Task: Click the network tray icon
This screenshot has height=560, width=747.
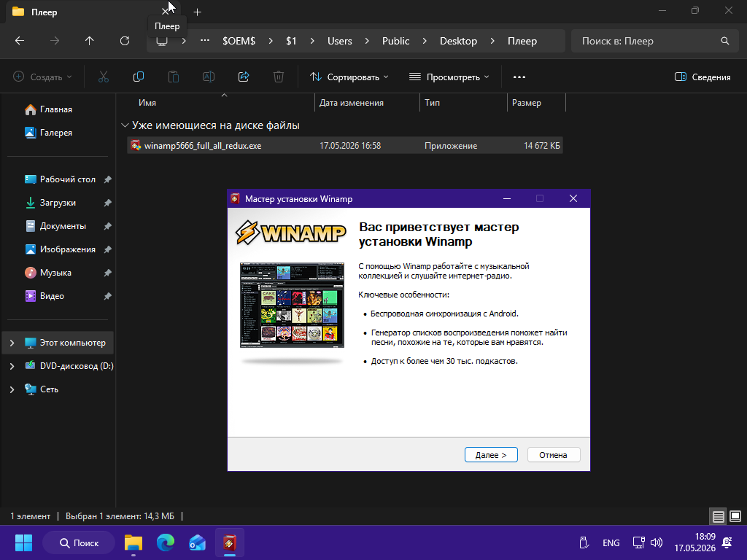Action: click(638, 542)
